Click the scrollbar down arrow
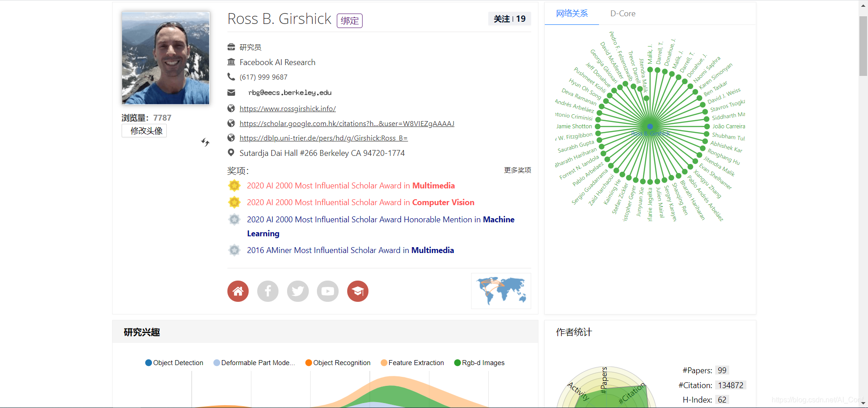Image resolution: width=868 pixels, height=408 pixels. point(863,403)
